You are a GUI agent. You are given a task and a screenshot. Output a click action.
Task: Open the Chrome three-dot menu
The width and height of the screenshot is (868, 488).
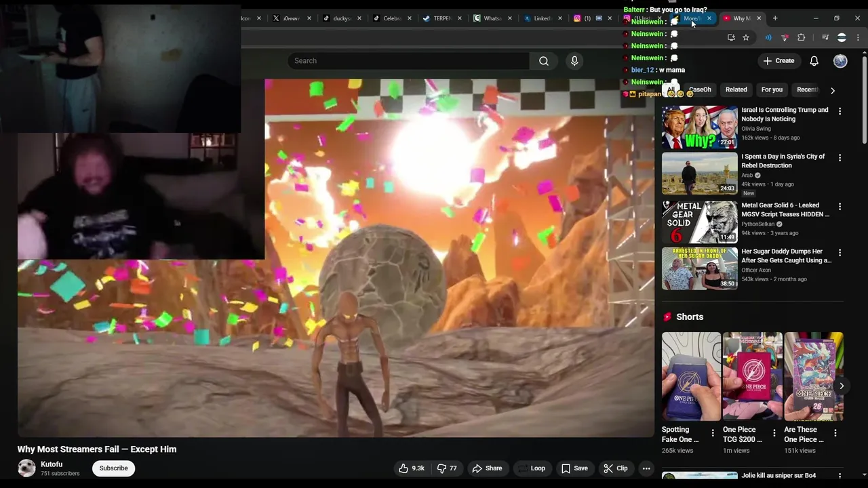coord(858,37)
